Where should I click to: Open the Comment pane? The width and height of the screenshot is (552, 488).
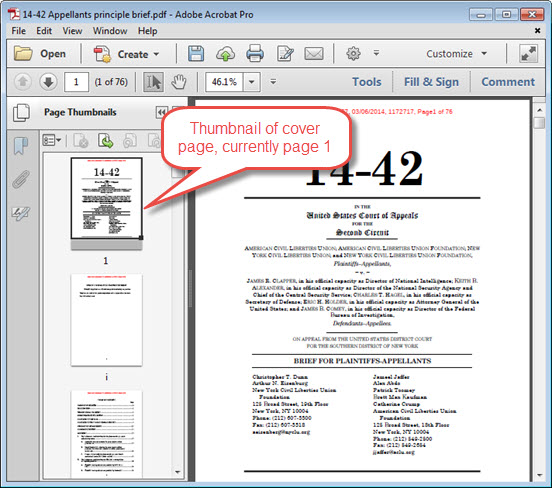508,82
